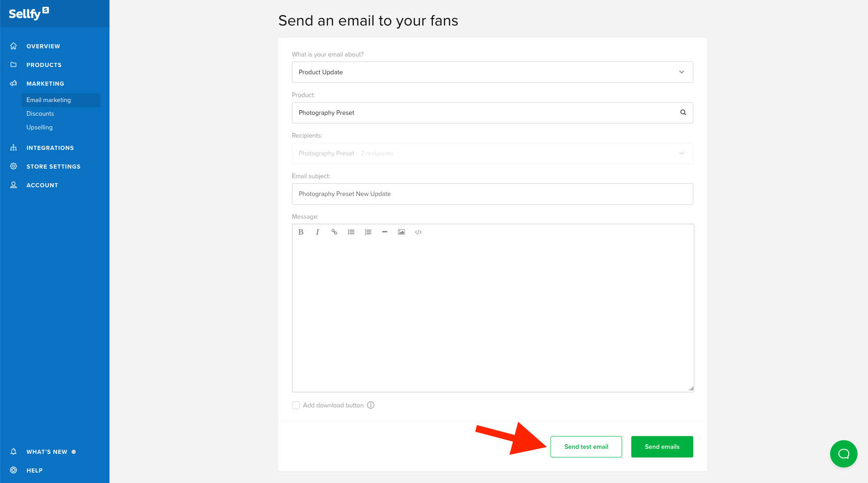
Task: Switch editor to HTML code view
Action: click(418, 232)
